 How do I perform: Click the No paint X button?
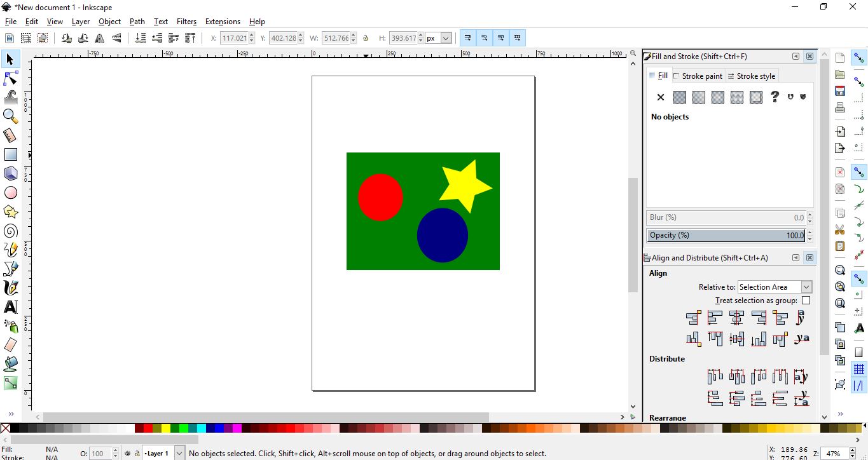[x=661, y=97]
